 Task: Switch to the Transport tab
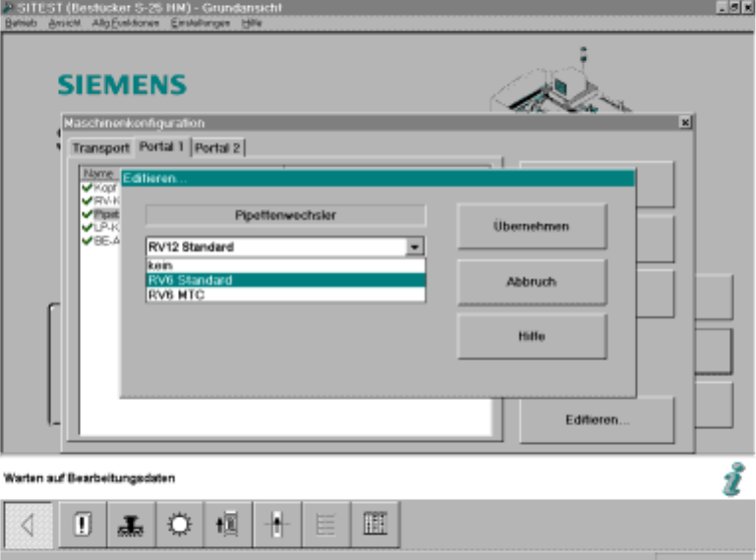pos(101,148)
